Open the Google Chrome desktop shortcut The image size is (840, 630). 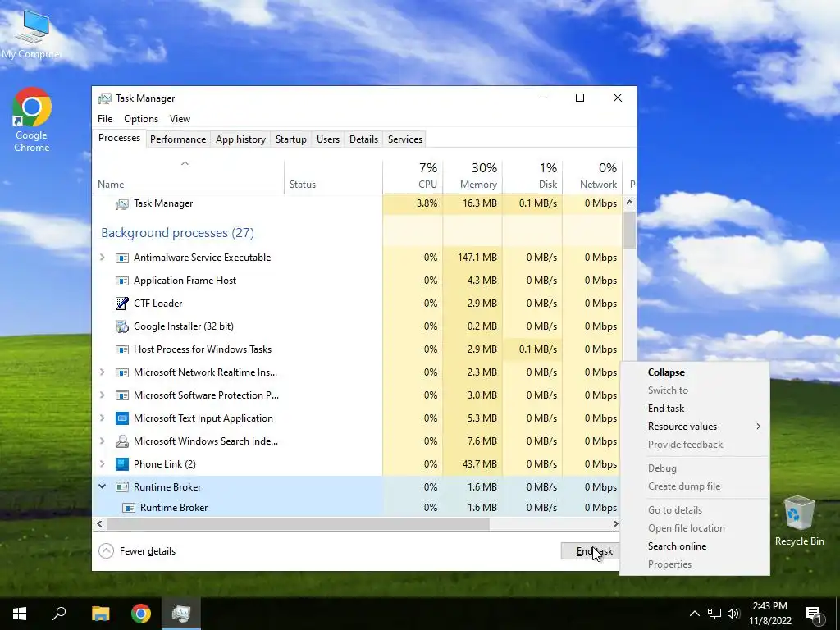32,120
